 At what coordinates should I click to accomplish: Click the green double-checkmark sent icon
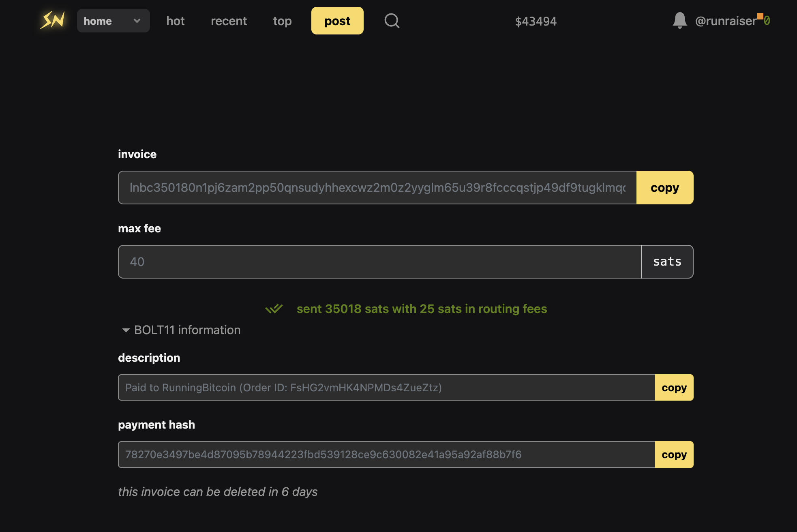[x=274, y=309]
